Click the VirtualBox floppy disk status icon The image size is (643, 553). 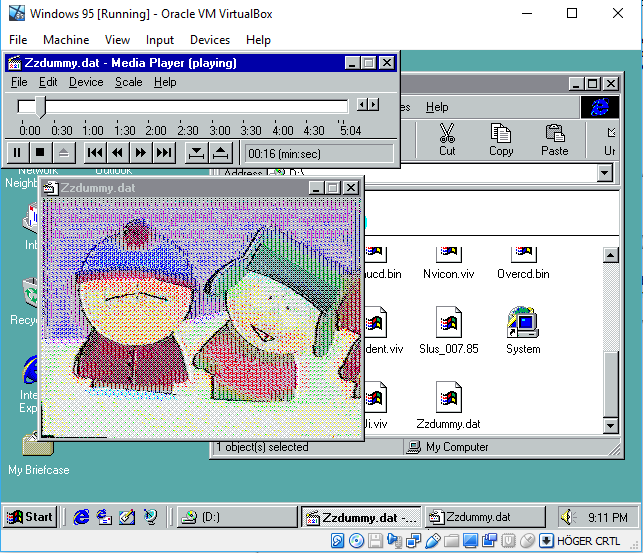pos(375,541)
